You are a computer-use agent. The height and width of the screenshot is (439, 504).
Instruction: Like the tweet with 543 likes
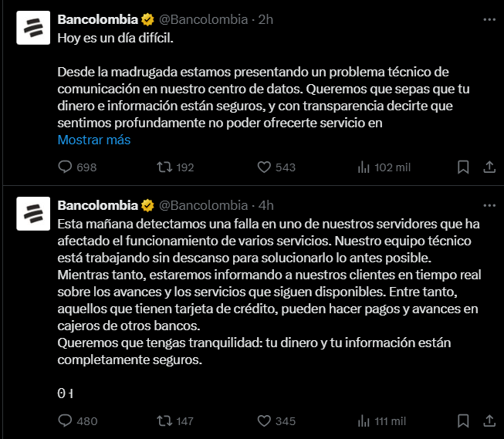263,167
